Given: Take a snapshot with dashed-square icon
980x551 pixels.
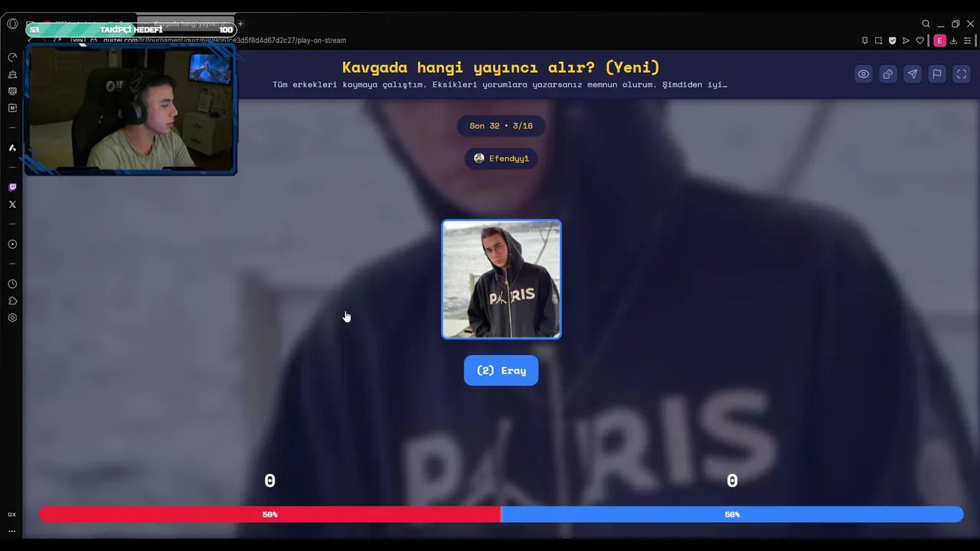Looking at the screenshot, I should (878, 41).
